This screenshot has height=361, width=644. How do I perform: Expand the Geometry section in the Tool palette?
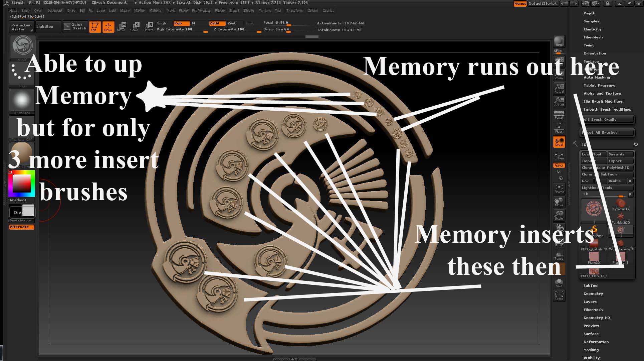click(593, 293)
